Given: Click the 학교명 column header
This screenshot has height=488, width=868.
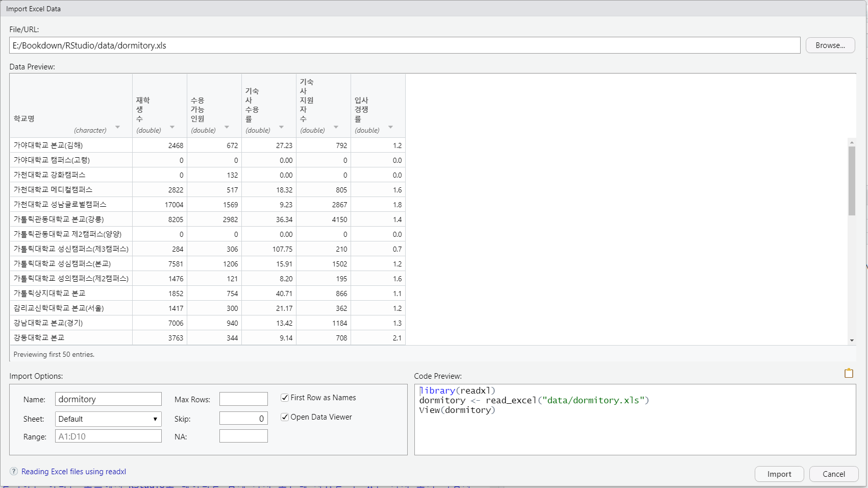Looking at the screenshot, I should [71, 106].
